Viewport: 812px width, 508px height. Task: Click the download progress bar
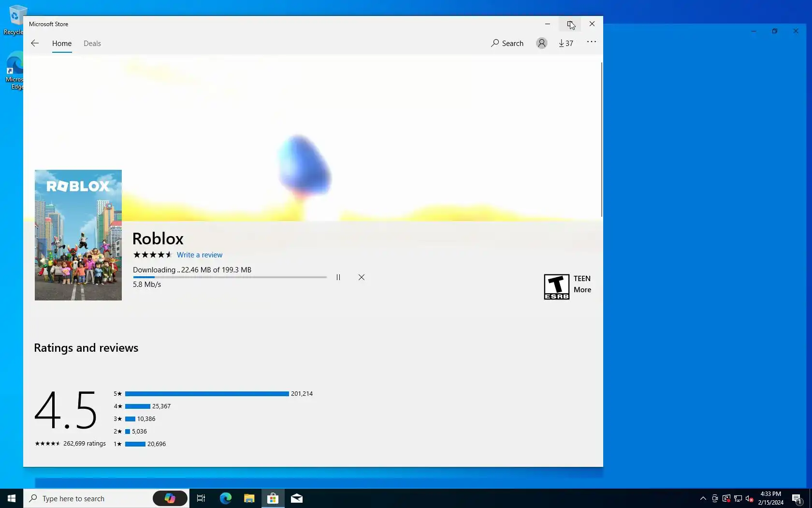click(x=230, y=277)
